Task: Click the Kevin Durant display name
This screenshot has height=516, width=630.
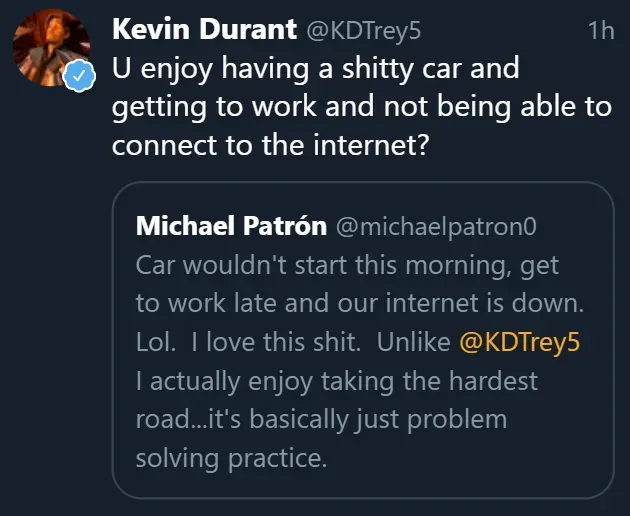Action: tap(204, 30)
